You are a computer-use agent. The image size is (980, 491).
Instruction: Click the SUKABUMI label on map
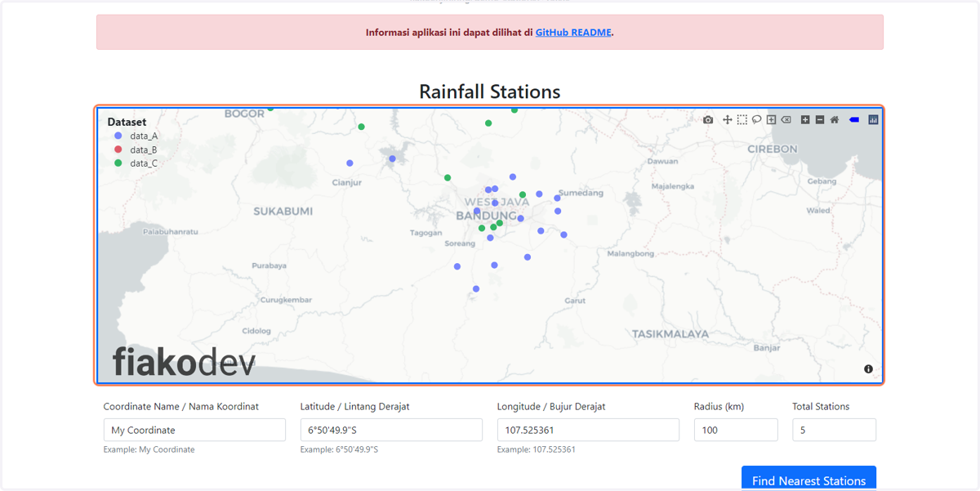(x=283, y=211)
